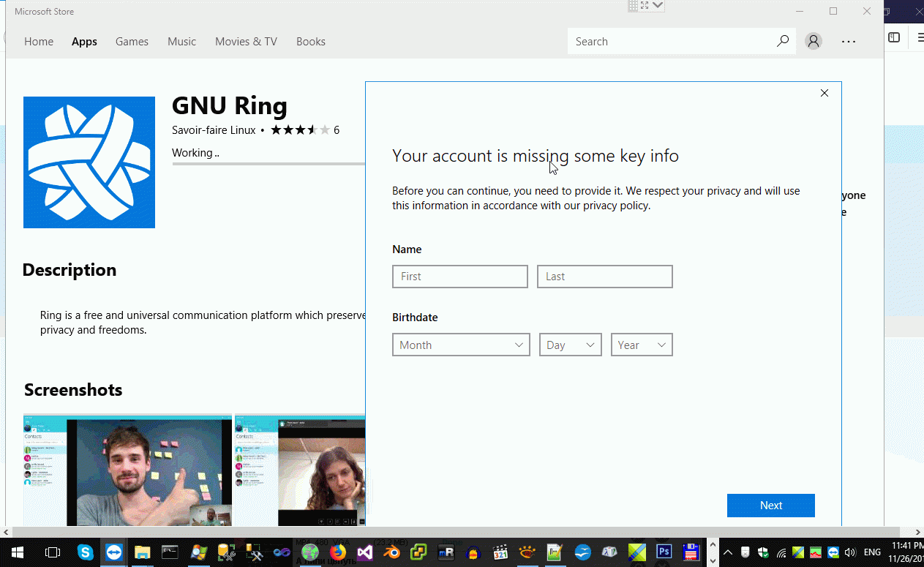Launch Blender from the taskbar
924x567 pixels.
tap(393, 552)
